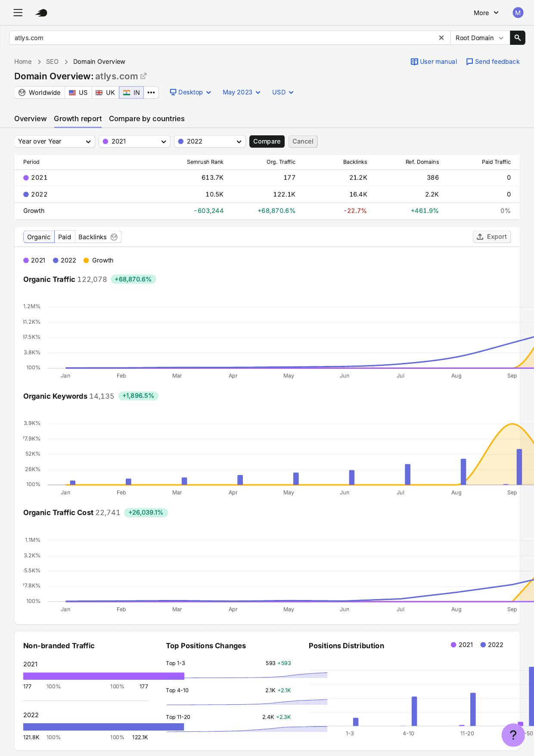Expand the Year over Year selector
Screen dimensions: 534x756
[55, 141]
